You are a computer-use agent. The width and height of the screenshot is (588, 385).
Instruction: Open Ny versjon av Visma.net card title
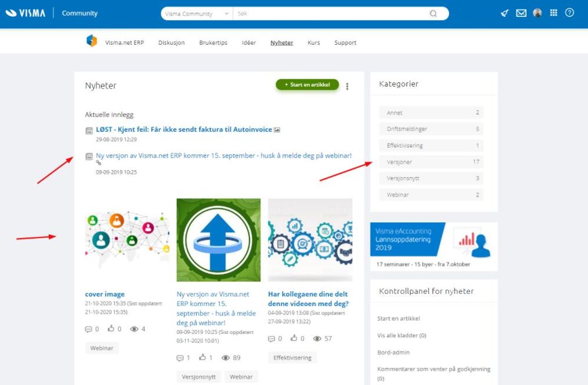coord(217,308)
